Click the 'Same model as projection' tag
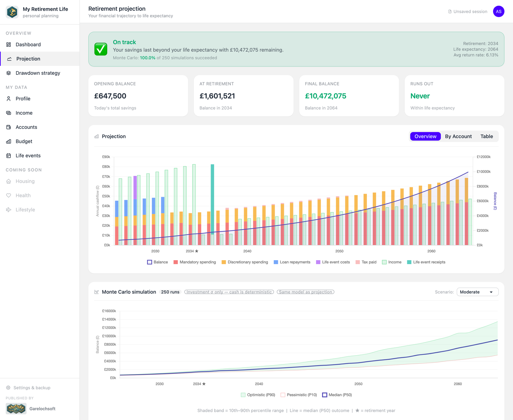This screenshot has width=513, height=420. click(x=305, y=292)
